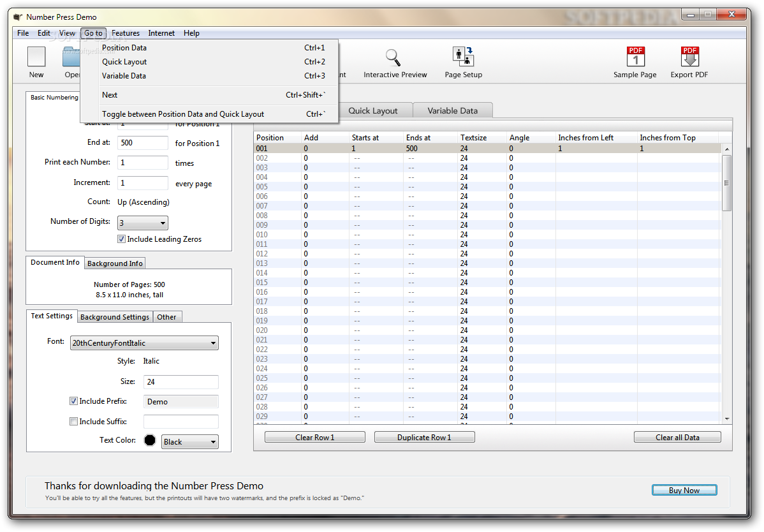
Task: Choose Position Data from Go to menu
Action: point(210,48)
